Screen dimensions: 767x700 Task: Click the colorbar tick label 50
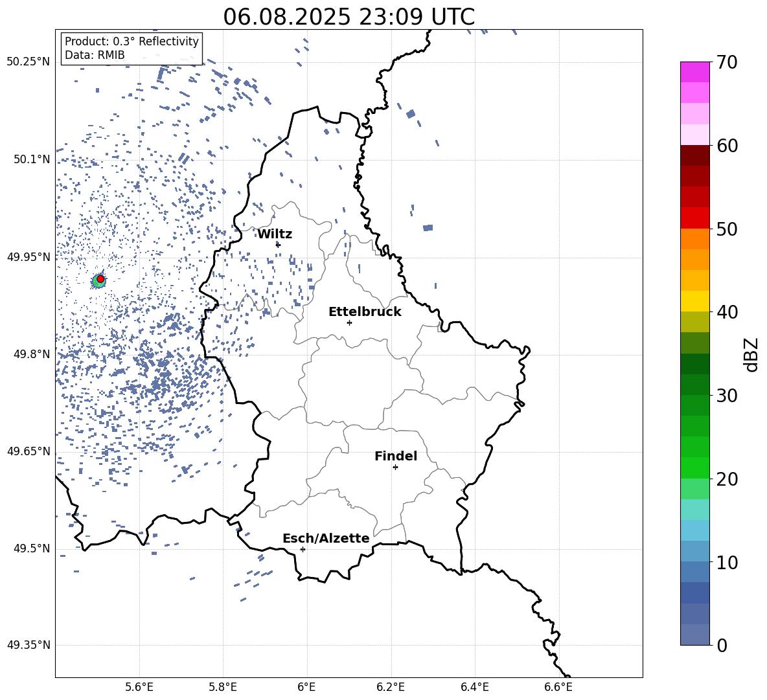tap(727, 229)
